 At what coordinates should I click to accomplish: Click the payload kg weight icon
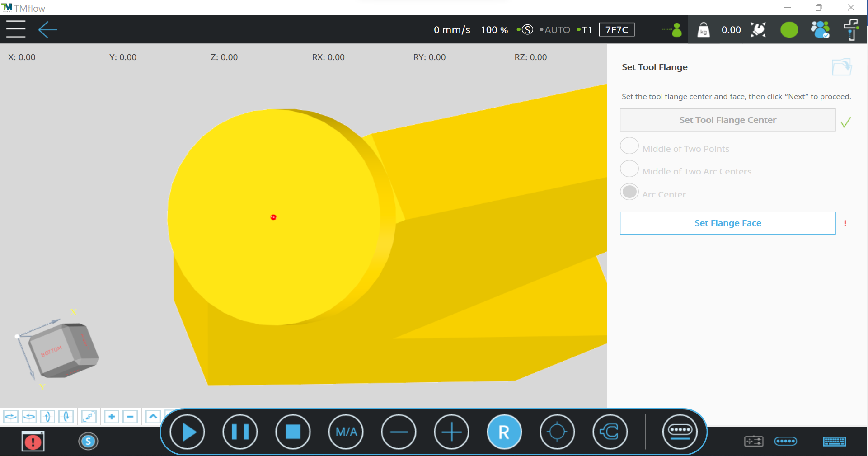[x=703, y=30]
